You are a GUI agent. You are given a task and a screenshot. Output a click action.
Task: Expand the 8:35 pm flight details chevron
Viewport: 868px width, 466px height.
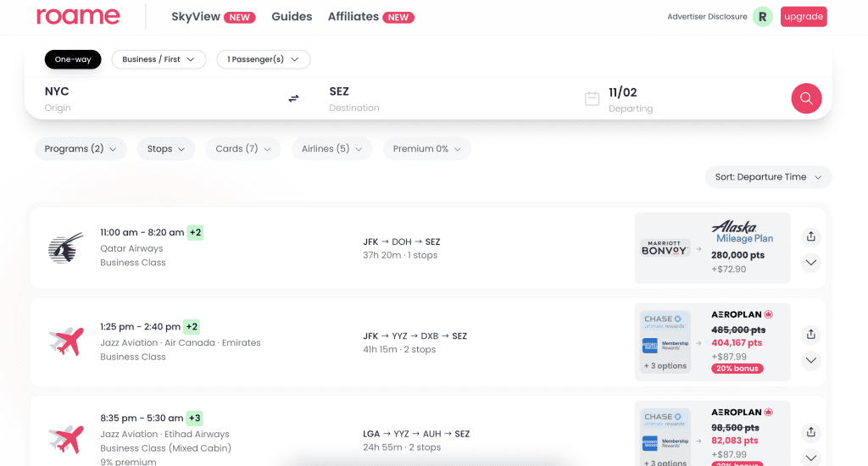[811, 458]
